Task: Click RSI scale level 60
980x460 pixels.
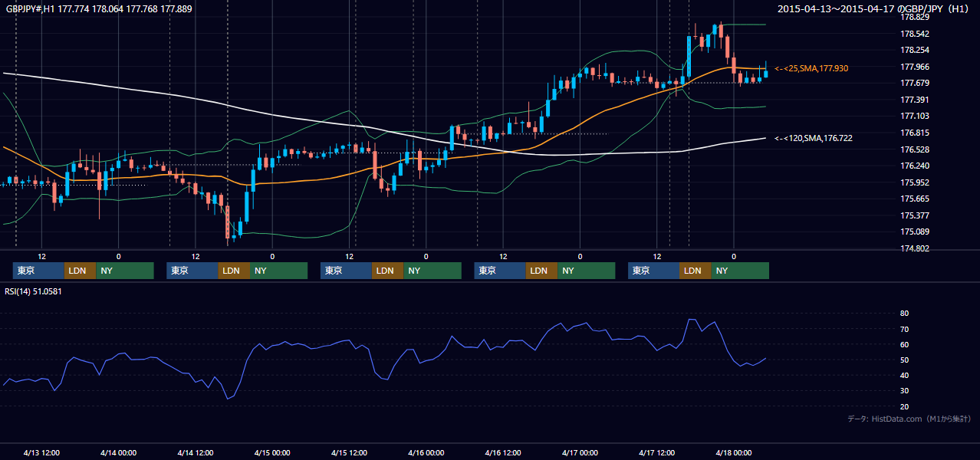Action: [x=904, y=344]
